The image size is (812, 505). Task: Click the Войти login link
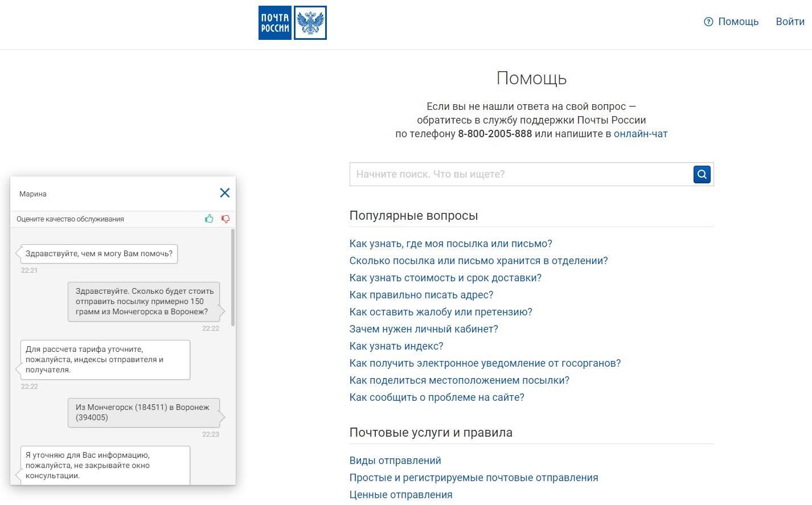790,22
